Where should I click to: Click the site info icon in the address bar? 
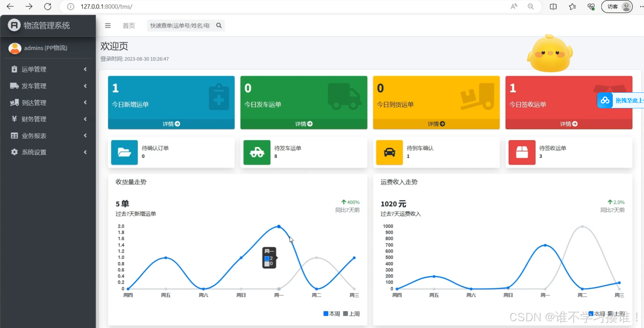tap(71, 7)
